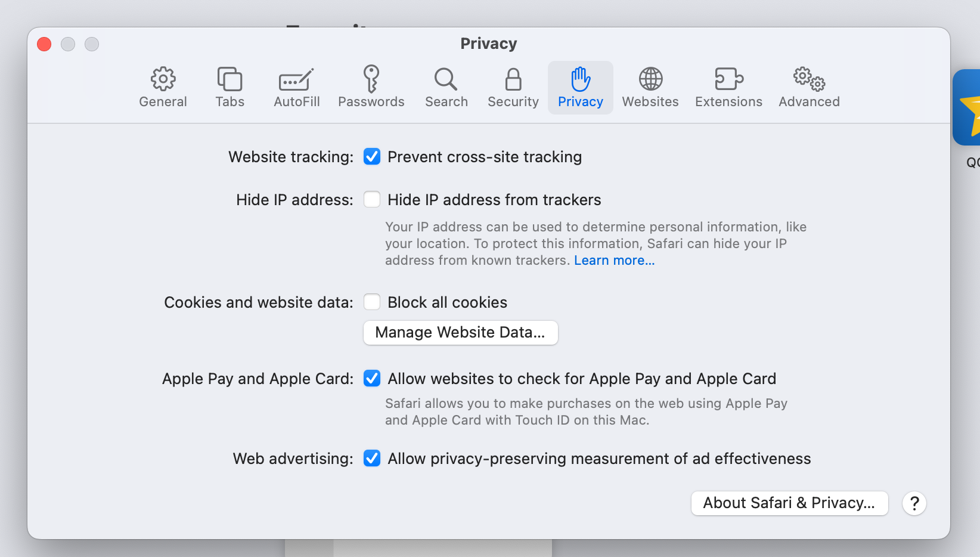The image size is (980, 557).
Task: Open the Advanced gears pane
Action: pos(809,87)
